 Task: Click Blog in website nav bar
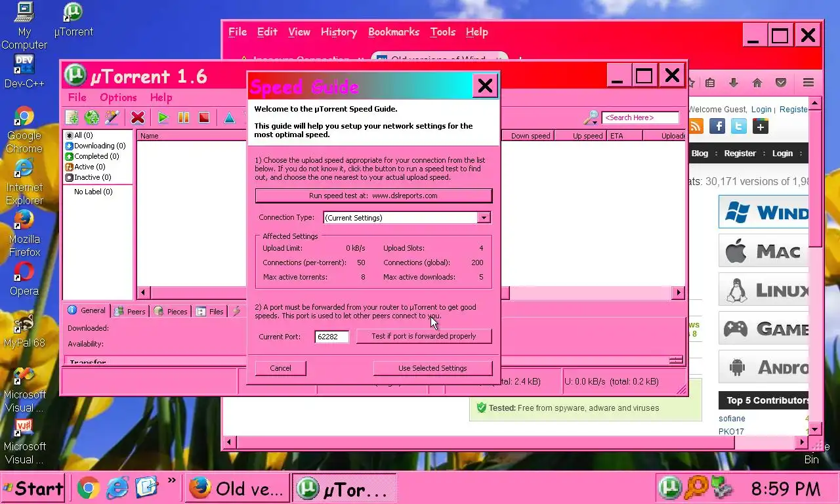tap(700, 153)
